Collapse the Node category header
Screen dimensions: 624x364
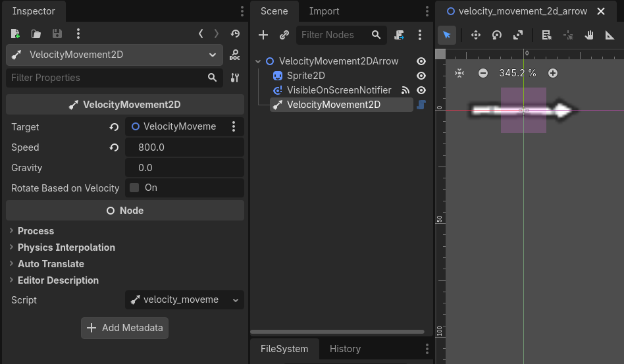[125, 211]
